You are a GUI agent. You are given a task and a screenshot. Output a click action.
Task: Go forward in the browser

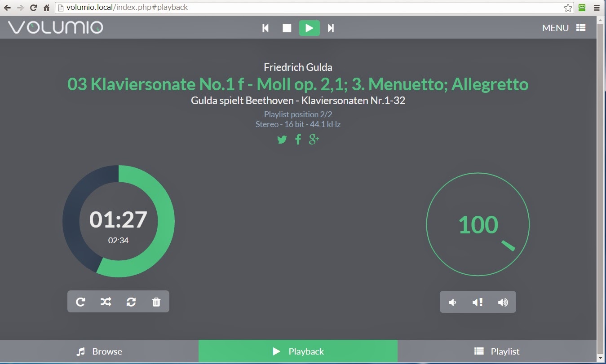(x=20, y=8)
